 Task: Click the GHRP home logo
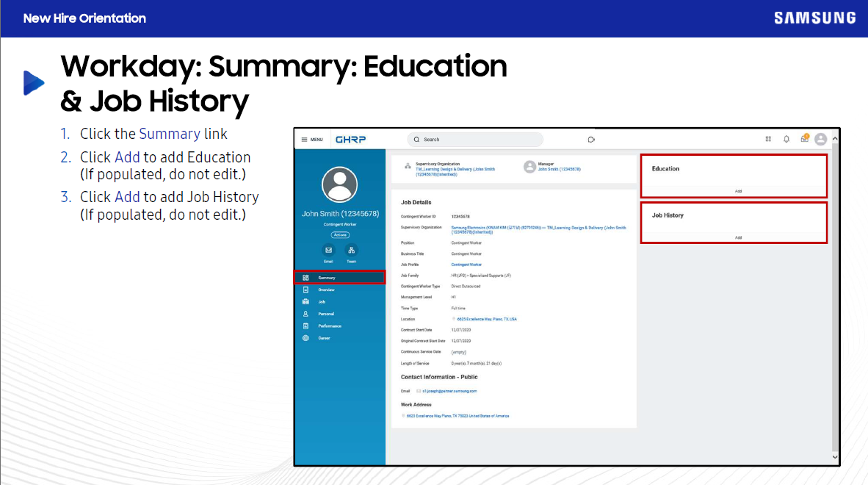click(x=350, y=140)
